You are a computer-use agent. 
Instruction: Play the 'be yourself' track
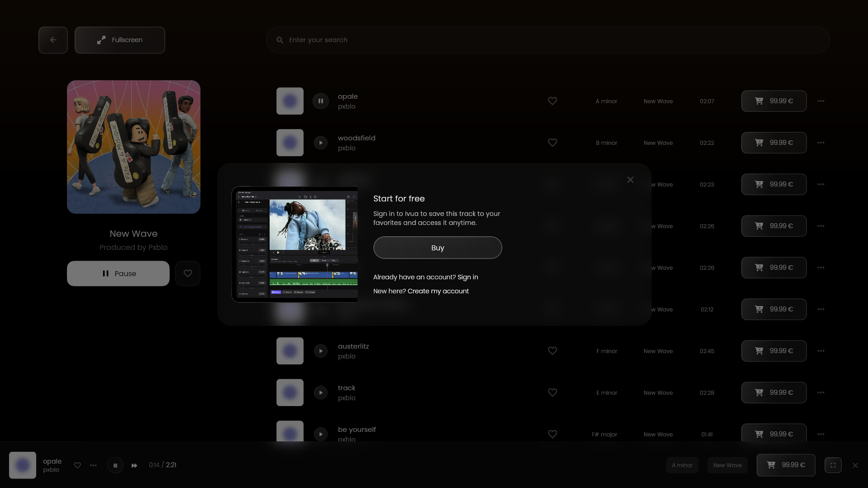(x=320, y=434)
